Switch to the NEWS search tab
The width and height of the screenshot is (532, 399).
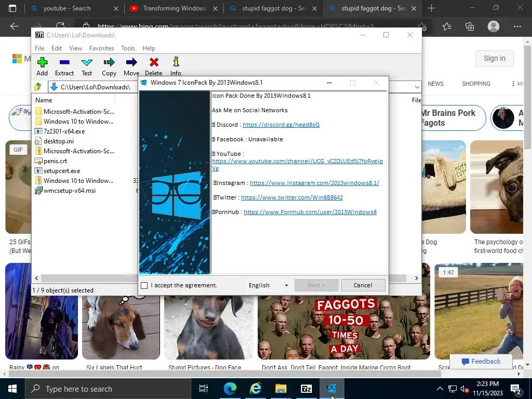(x=435, y=84)
